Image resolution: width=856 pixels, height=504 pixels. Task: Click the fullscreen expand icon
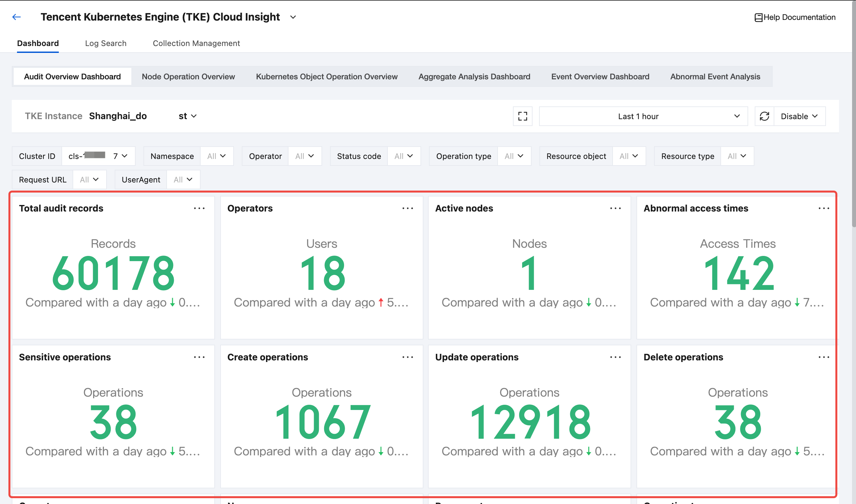pyautogui.click(x=522, y=116)
